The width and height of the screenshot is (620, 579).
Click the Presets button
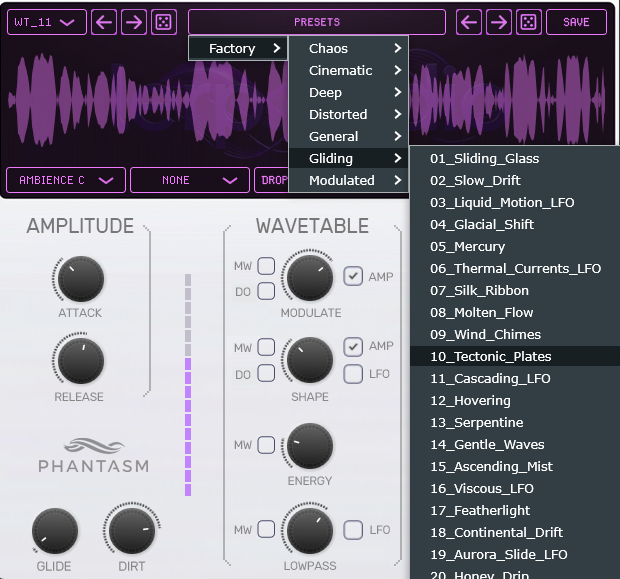pos(316,22)
